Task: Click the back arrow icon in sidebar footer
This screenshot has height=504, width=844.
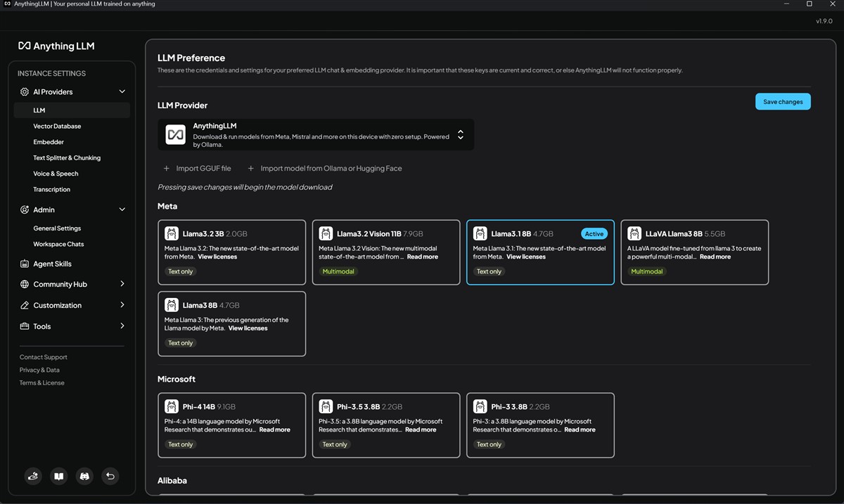Action: click(x=110, y=476)
